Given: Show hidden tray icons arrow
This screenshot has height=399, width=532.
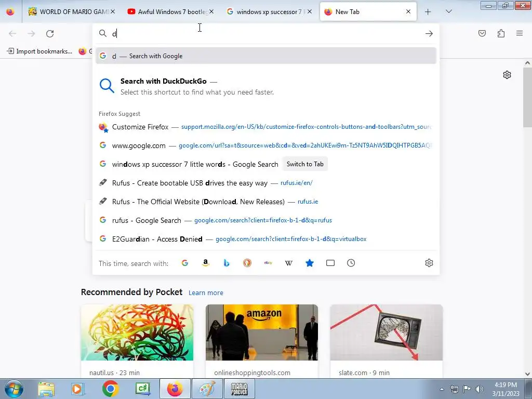Looking at the screenshot, I should coord(442,390).
